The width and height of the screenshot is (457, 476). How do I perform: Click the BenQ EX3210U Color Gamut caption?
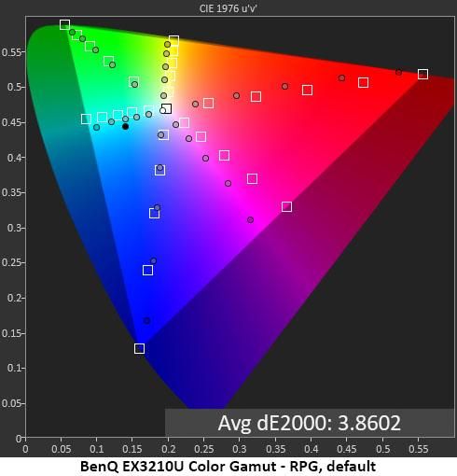tap(228, 467)
